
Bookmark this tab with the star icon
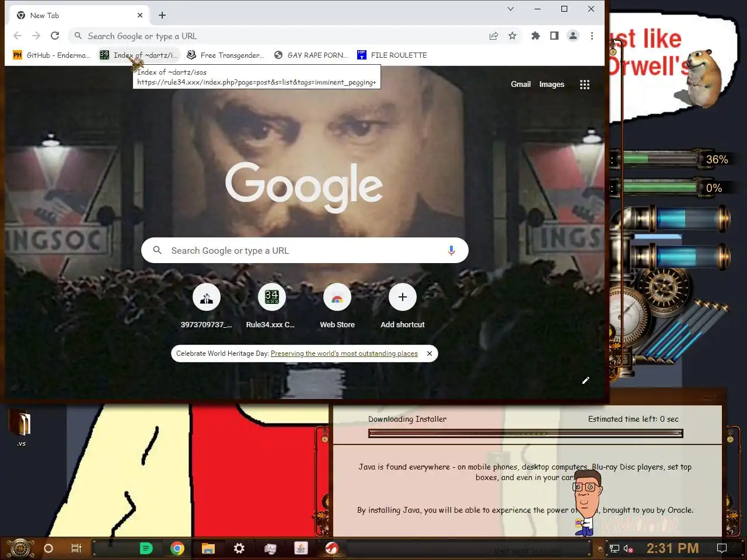click(x=512, y=36)
